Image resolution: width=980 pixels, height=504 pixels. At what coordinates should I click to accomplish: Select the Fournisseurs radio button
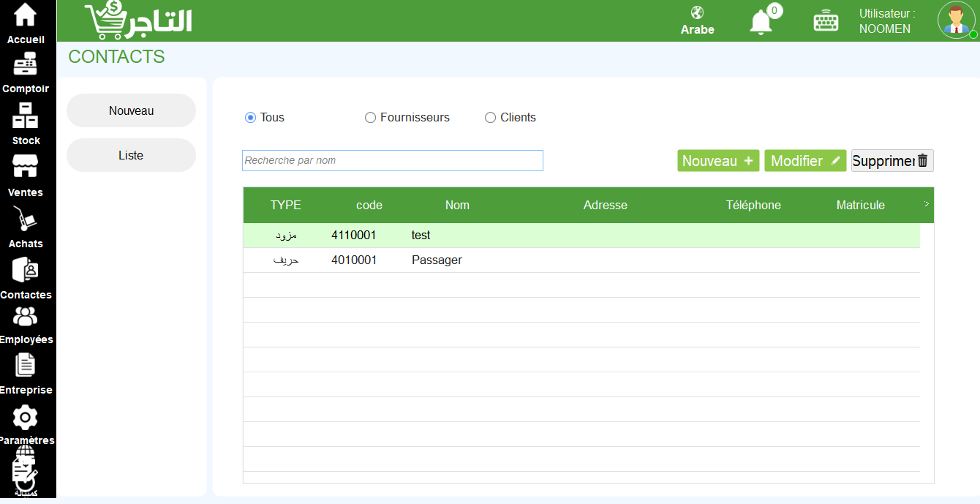click(370, 117)
